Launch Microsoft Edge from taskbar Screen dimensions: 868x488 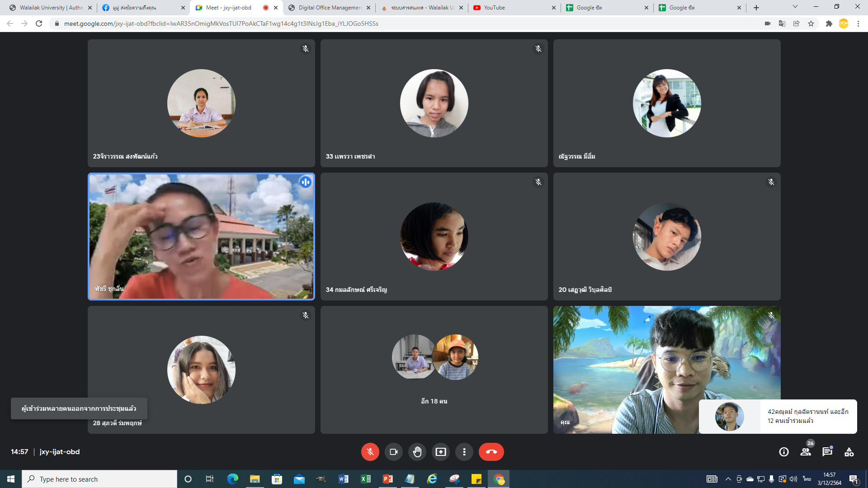click(x=232, y=479)
